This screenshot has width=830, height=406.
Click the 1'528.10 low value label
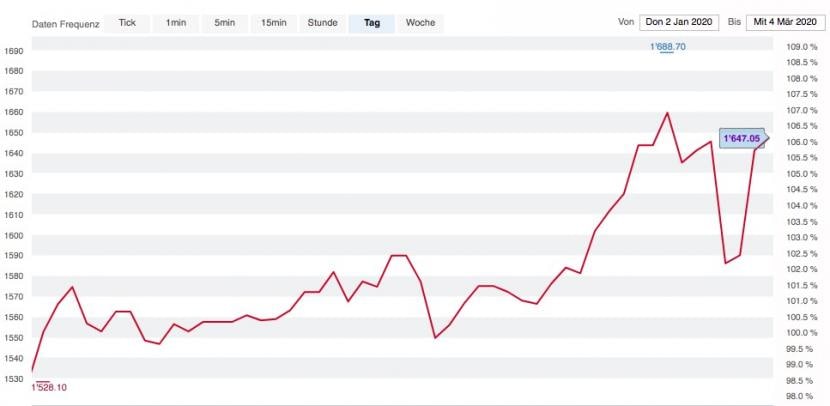[49, 387]
